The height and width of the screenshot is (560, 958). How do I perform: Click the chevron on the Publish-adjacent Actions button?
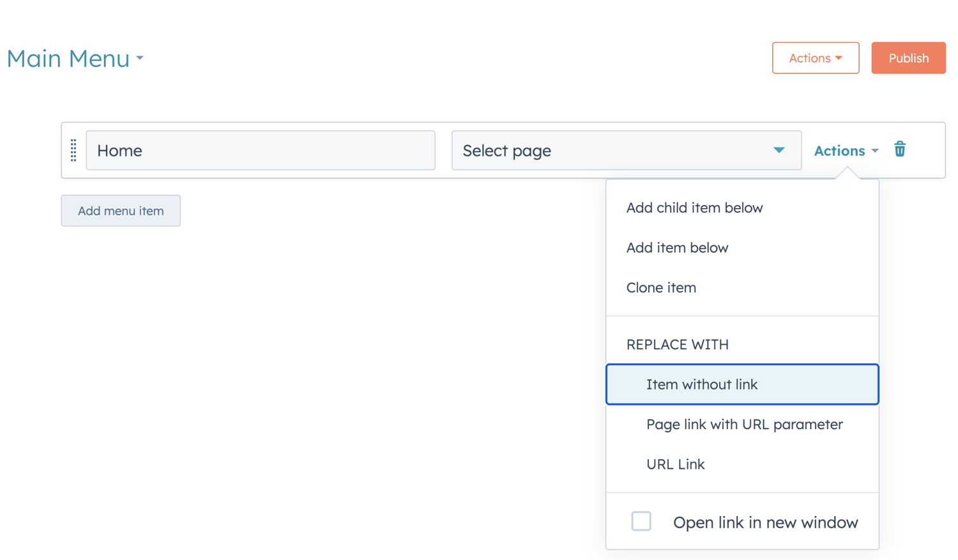837,57
